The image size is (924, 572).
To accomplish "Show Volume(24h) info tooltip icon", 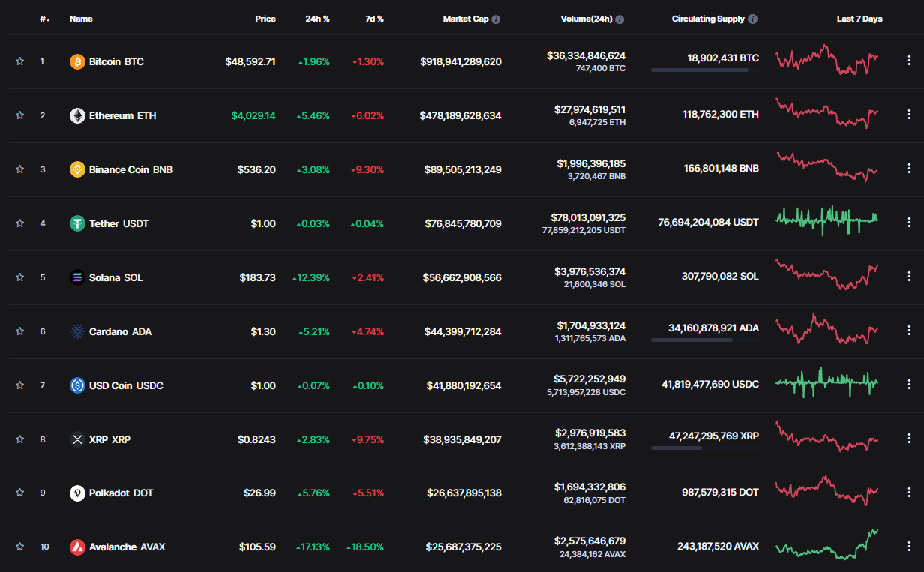I will click(x=619, y=19).
